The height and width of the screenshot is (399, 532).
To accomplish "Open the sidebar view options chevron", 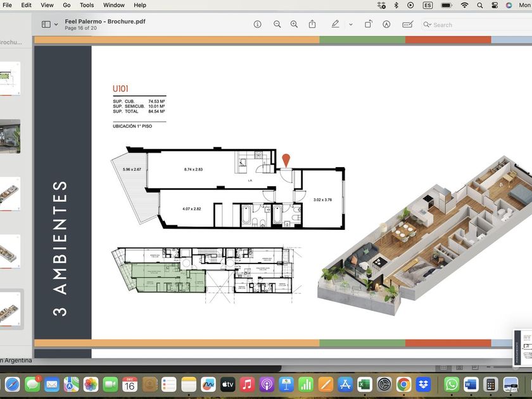I will coord(56,24).
